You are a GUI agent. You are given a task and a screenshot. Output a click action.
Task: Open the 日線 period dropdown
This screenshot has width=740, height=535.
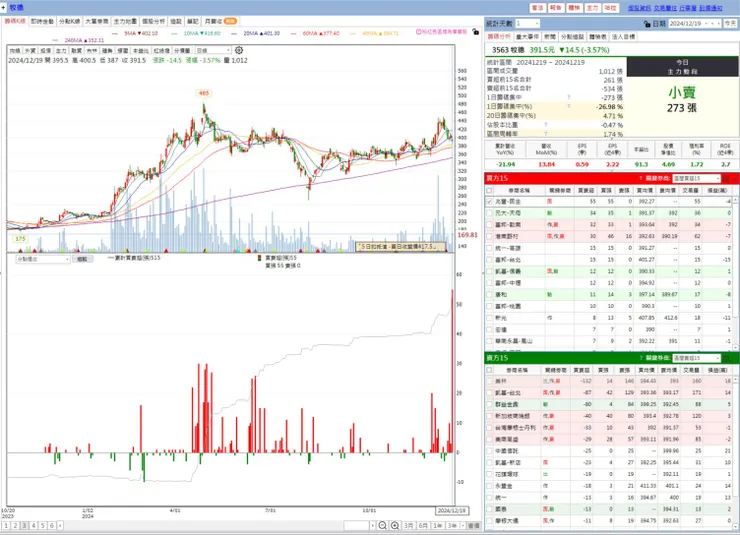coord(213,50)
